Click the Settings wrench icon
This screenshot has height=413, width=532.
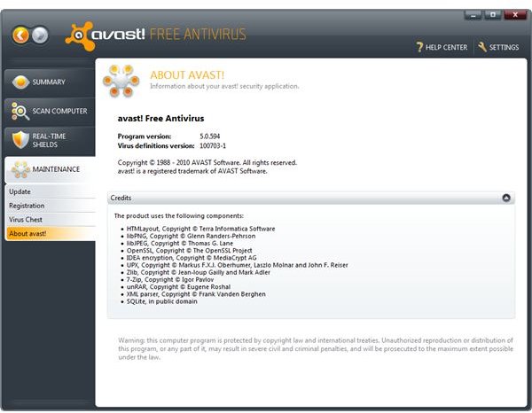click(x=482, y=47)
